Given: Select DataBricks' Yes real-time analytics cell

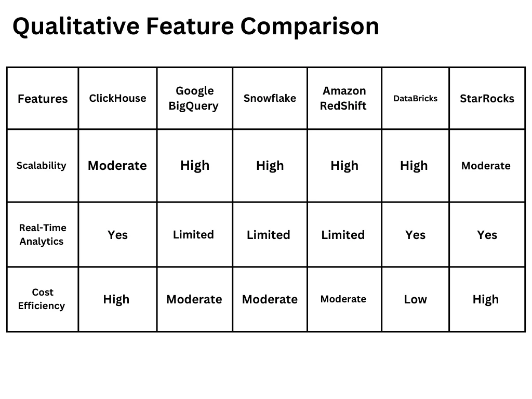Looking at the screenshot, I should pyautogui.click(x=415, y=235).
